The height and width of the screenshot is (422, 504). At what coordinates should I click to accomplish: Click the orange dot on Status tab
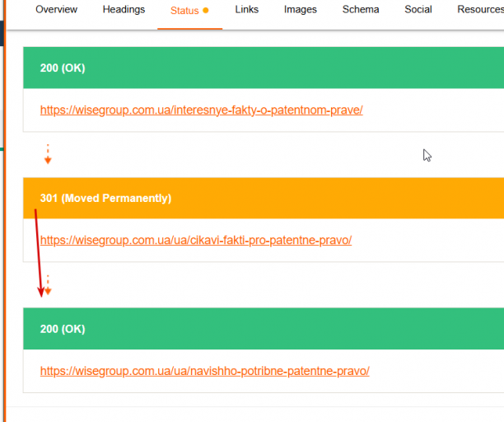pyautogui.click(x=206, y=11)
